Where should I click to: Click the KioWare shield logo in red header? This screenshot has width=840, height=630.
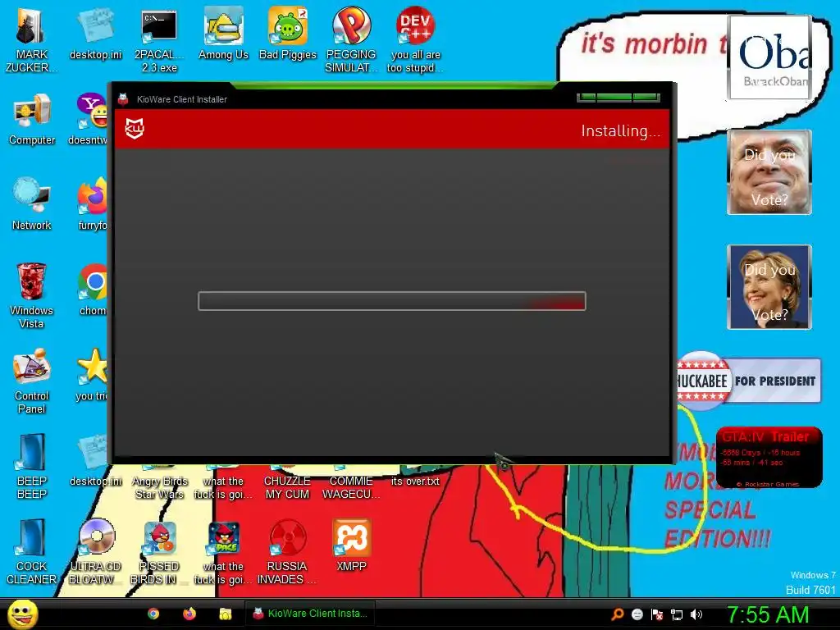tap(135, 129)
